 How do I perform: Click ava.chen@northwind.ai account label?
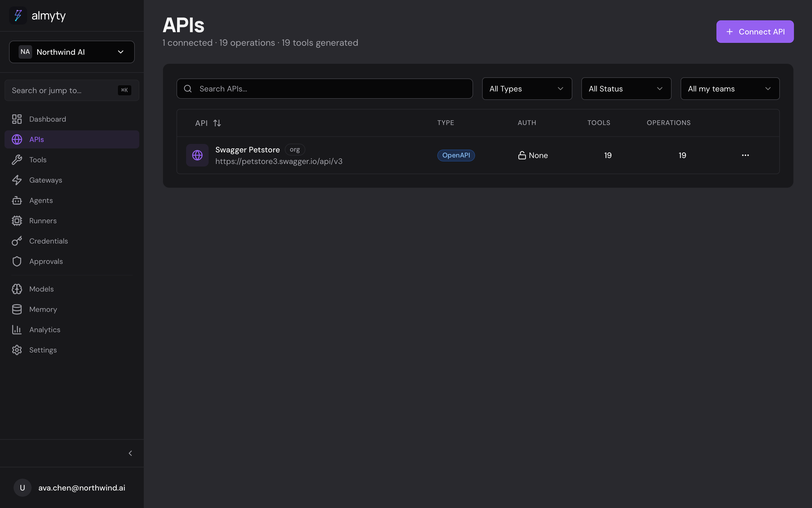click(x=81, y=487)
